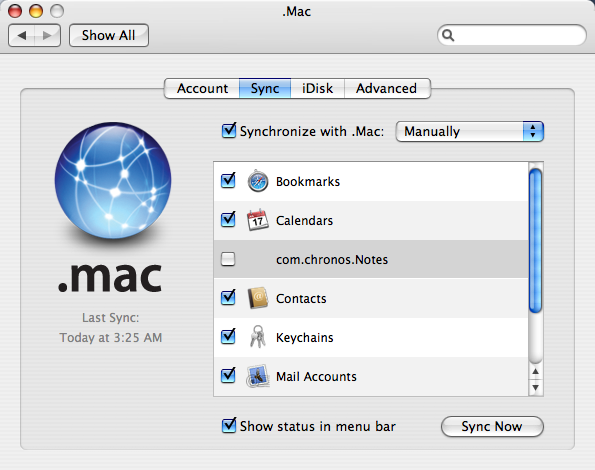This screenshot has height=470, width=595.
Task: Click the iCal calendar icon beside Calendars
Action: click(258, 220)
